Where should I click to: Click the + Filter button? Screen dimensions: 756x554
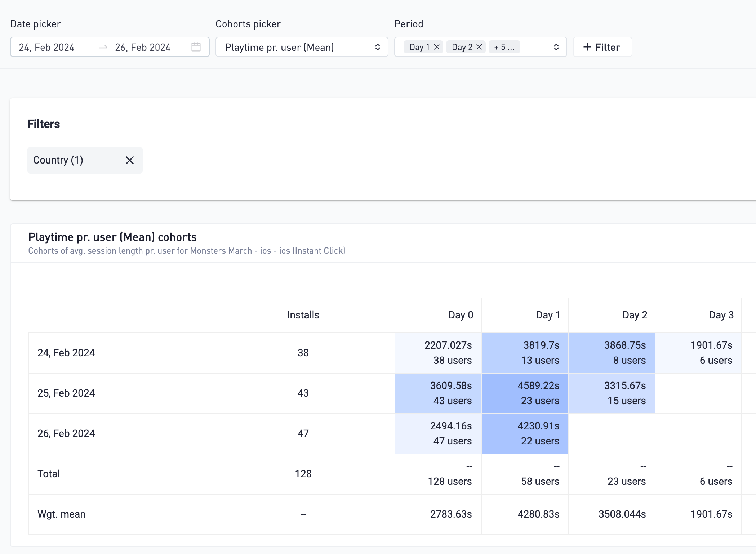[602, 47]
